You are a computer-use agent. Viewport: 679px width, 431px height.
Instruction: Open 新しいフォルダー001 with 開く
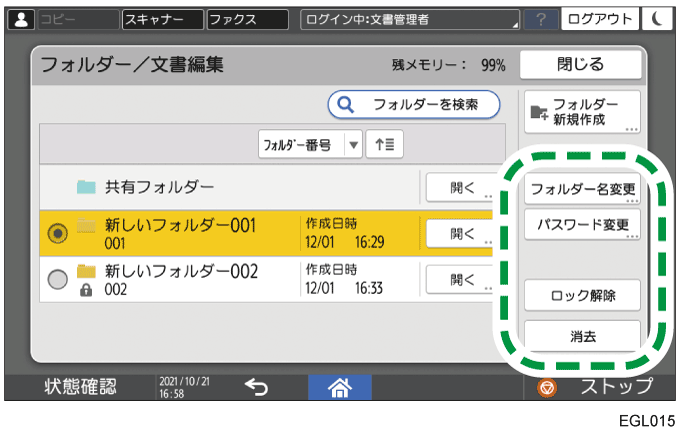pyautogui.click(x=461, y=234)
